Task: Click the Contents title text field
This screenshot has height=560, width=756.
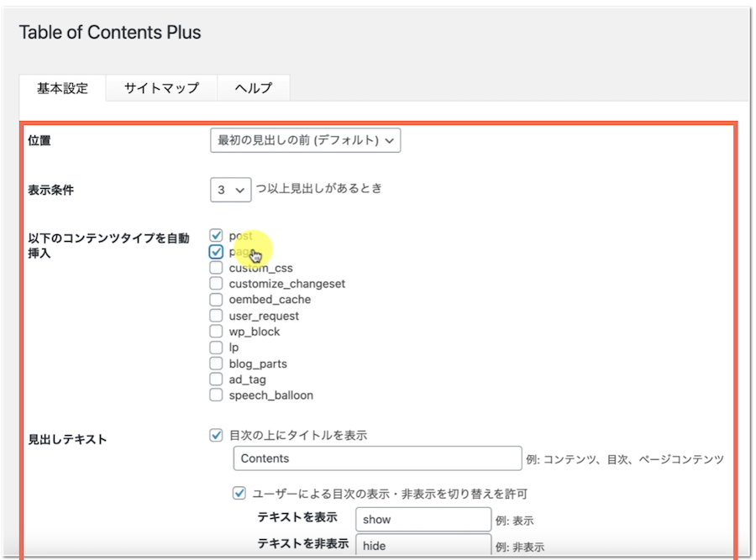Action: click(377, 458)
